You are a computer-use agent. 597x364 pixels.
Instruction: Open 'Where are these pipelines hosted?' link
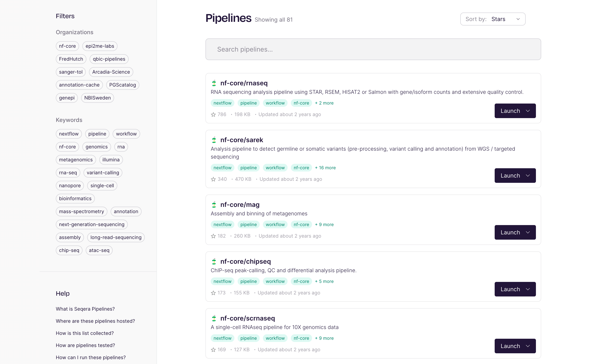(x=95, y=321)
